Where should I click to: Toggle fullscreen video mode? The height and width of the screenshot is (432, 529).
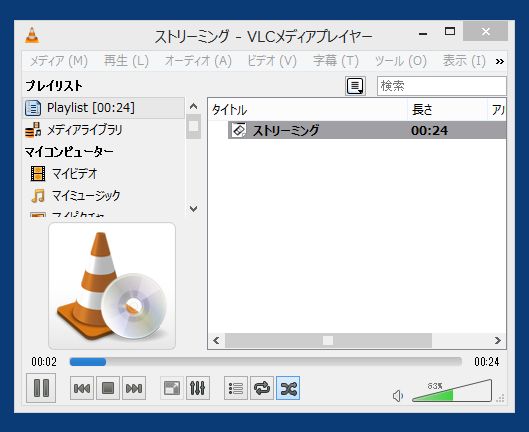[x=172, y=388]
